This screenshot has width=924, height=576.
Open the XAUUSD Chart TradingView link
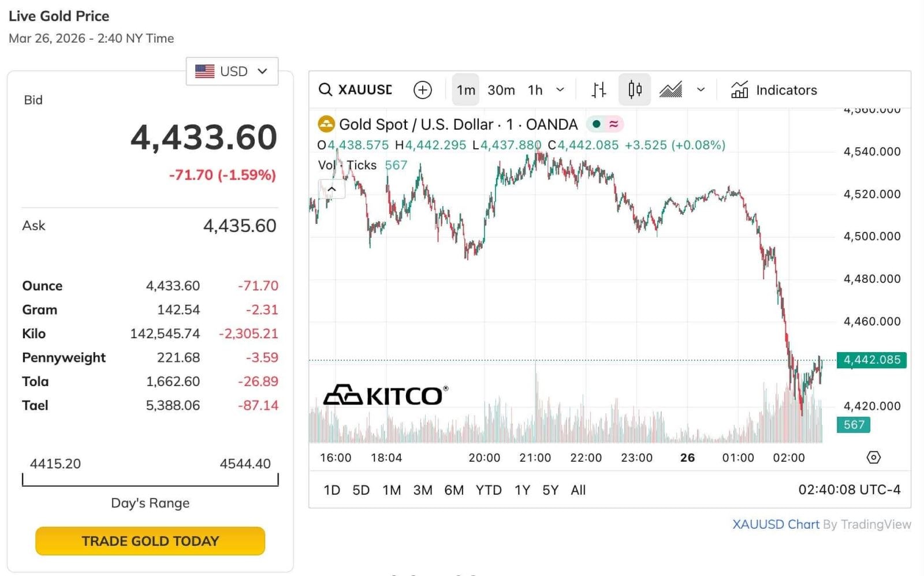point(776,524)
